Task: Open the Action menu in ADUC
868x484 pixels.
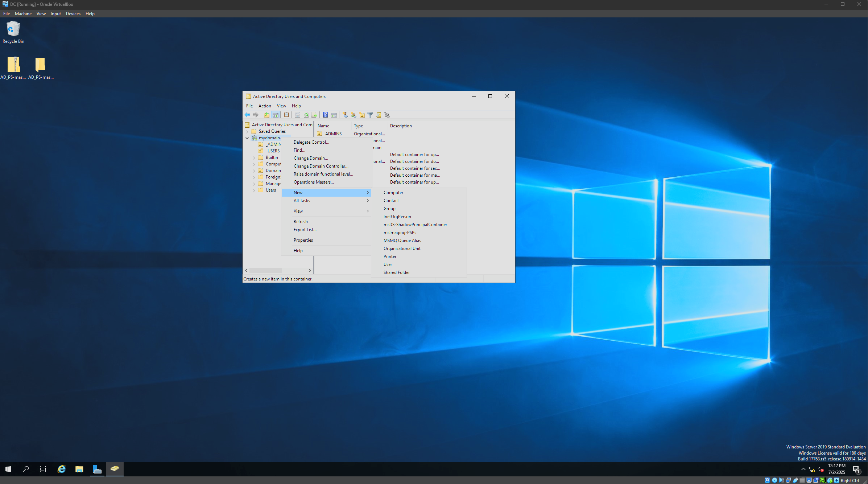Action: click(x=265, y=106)
